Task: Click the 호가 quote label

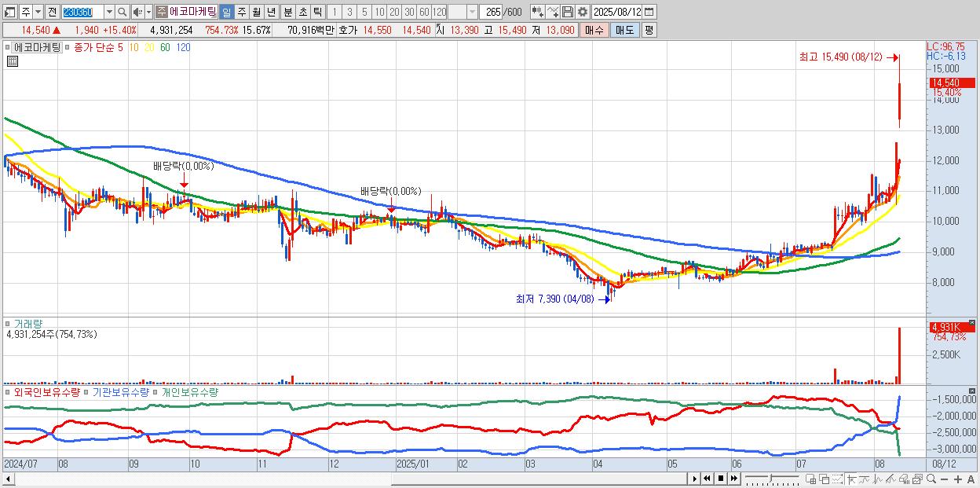Action: coord(348,30)
